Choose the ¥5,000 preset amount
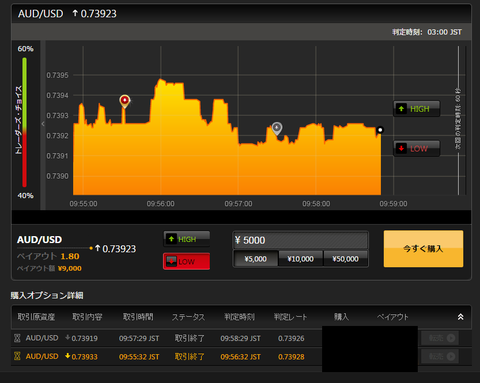 click(256, 259)
